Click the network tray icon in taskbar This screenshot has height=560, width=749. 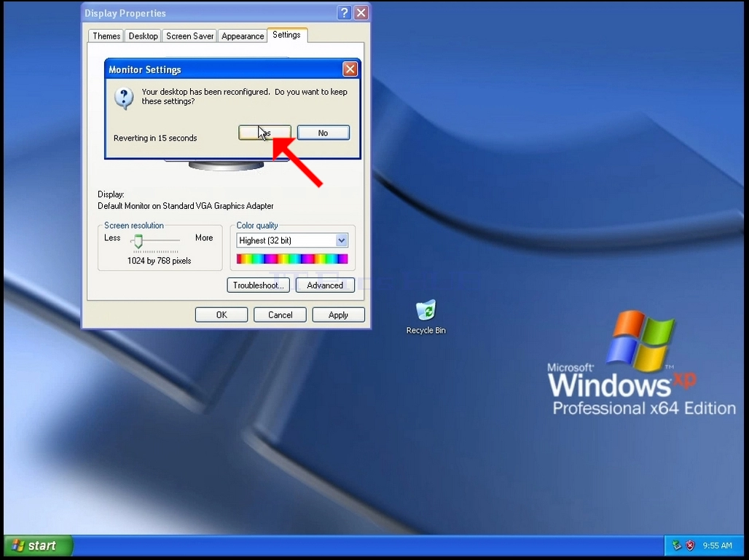point(676,545)
